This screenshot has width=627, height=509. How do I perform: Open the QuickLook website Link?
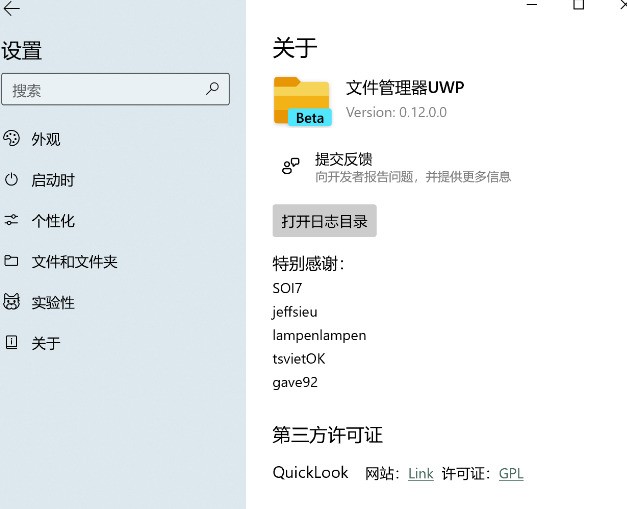421,473
